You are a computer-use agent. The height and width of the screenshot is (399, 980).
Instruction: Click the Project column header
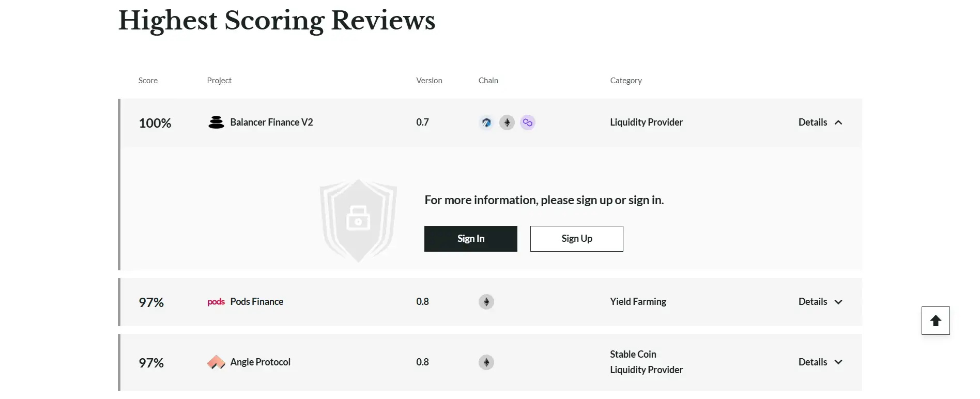pyautogui.click(x=219, y=81)
